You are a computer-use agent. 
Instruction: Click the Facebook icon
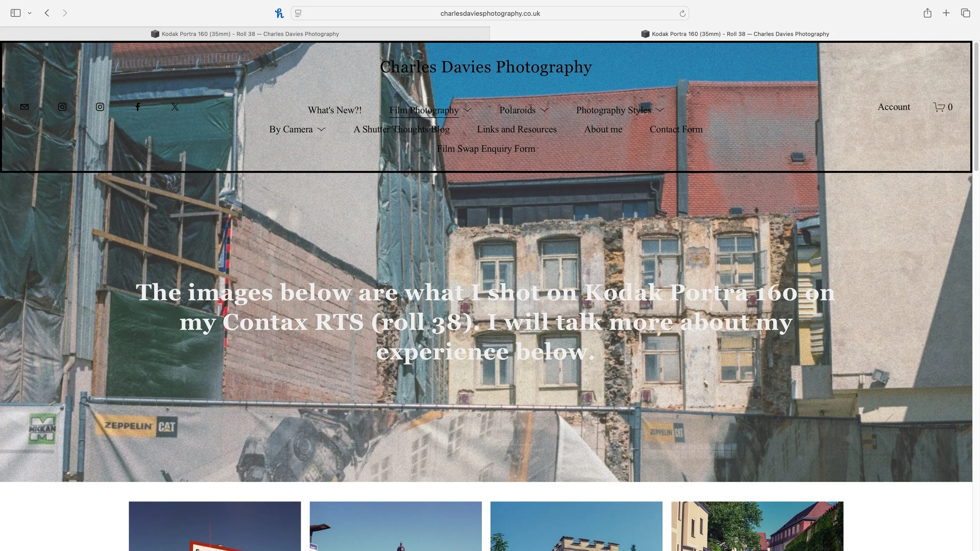click(x=138, y=107)
